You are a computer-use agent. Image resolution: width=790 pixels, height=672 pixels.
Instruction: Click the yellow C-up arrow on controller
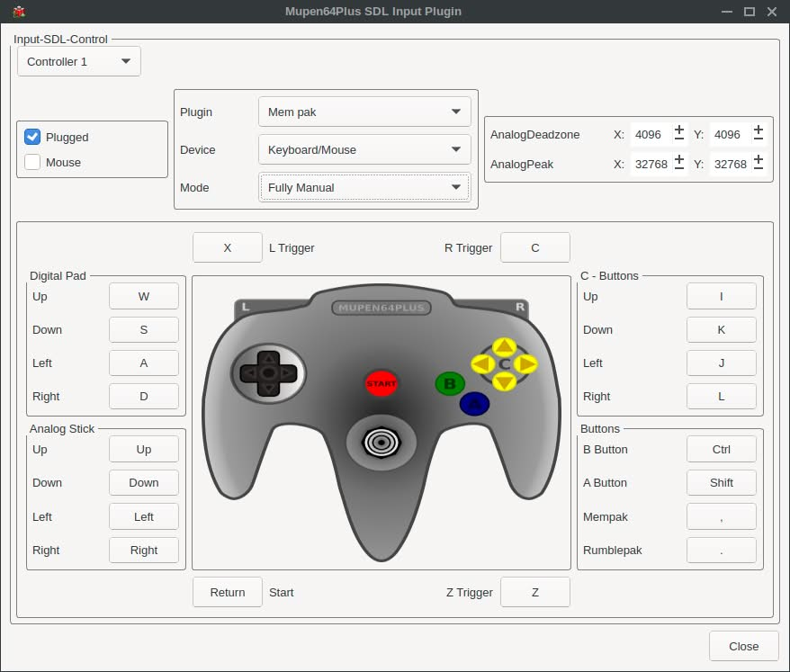click(x=505, y=346)
